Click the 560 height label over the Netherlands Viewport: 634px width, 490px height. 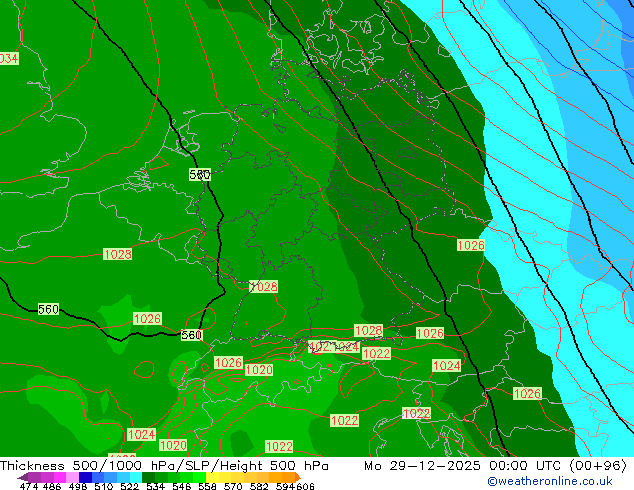pyautogui.click(x=200, y=175)
